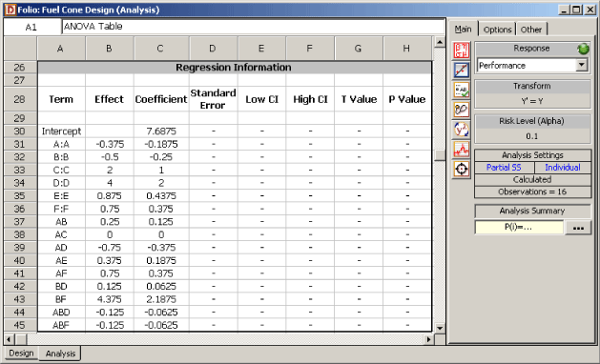
Task: Switch to the Main tab
Action: pos(463,29)
